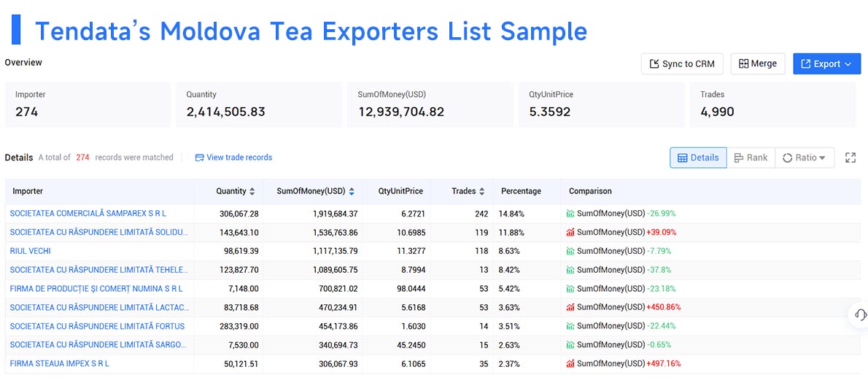868x383 pixels.
Task: Open SOCIETATEA CU RĂSPUNDERE LIMITATĂ FORTUS link
Action: [x=97, y=326]
